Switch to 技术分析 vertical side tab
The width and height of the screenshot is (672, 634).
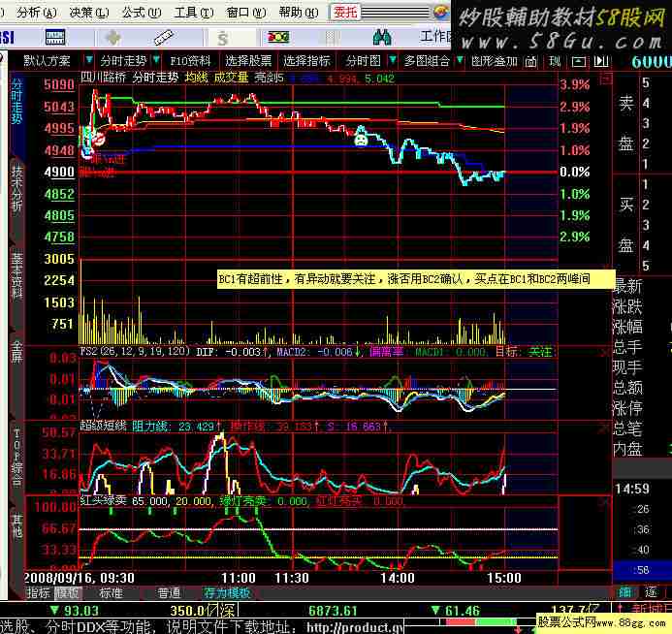pos(16,188)
